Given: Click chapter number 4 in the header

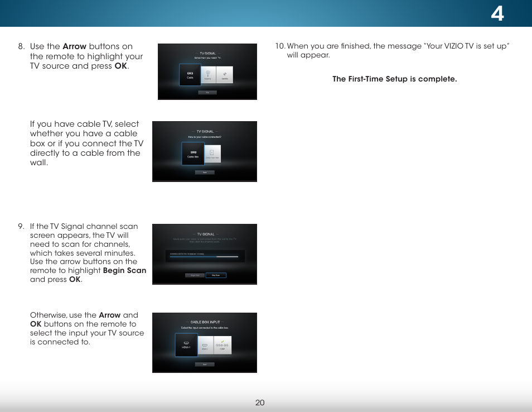Looking at the screenshot, I should pyautogui.click(x=497, y=14).
